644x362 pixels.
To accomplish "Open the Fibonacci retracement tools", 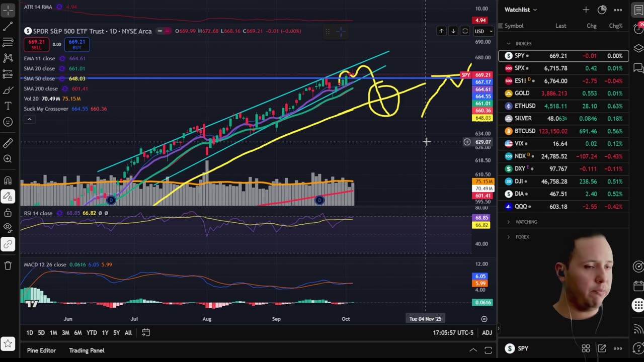I will tap(8, 42).
